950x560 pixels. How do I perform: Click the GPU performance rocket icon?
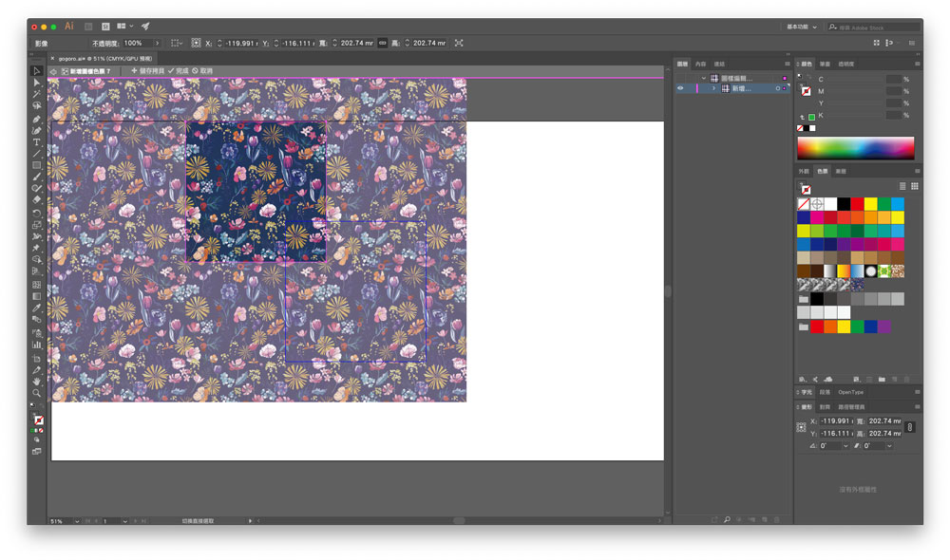click(145, 27)
